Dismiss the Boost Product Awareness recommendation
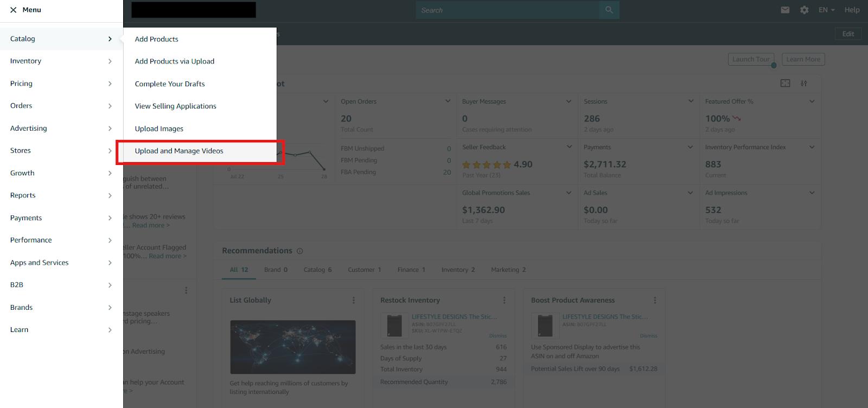Screen dimensions: 868x408 point(648,336)
